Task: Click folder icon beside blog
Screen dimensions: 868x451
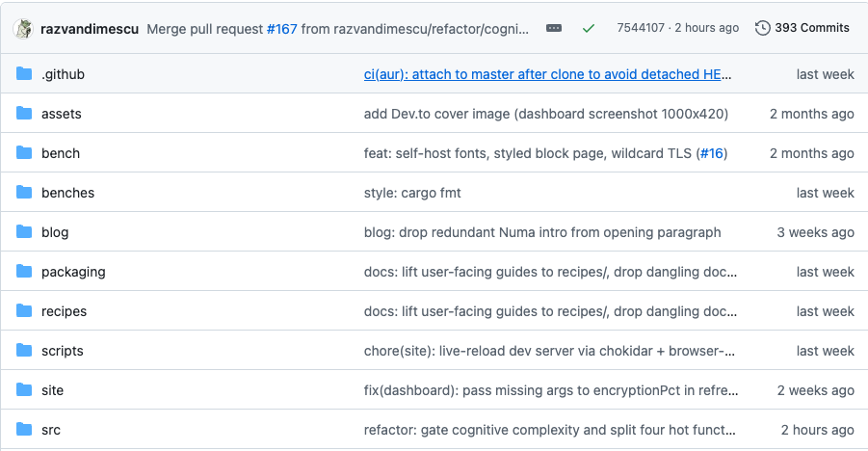Action: 24,231
